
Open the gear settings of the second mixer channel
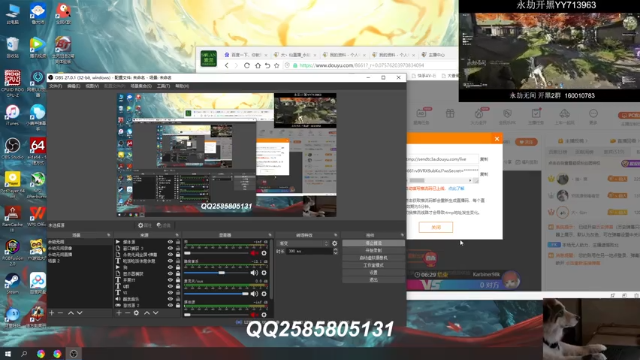tap(264, 273)
